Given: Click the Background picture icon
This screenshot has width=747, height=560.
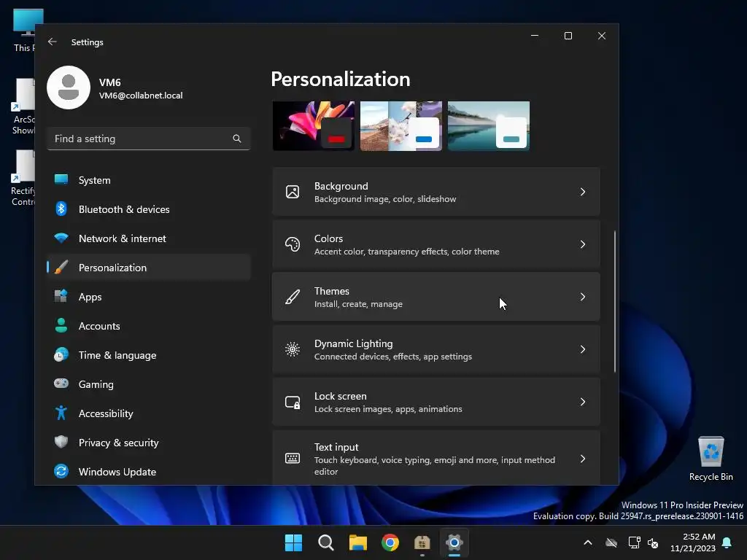Looking at the screenshot, I should [x=293, y=192].
